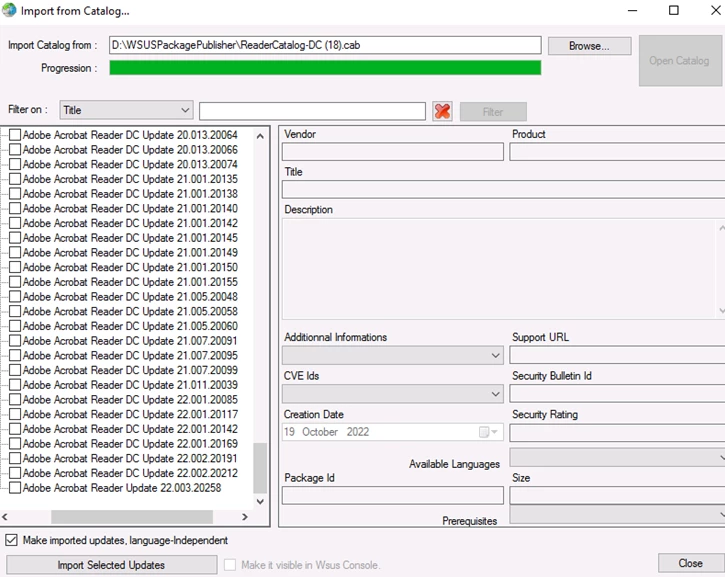725x577 pixels.
Task: Check Adobe Acrobat Reader DC Update 20.013.20066
Action: click(15, 149)
